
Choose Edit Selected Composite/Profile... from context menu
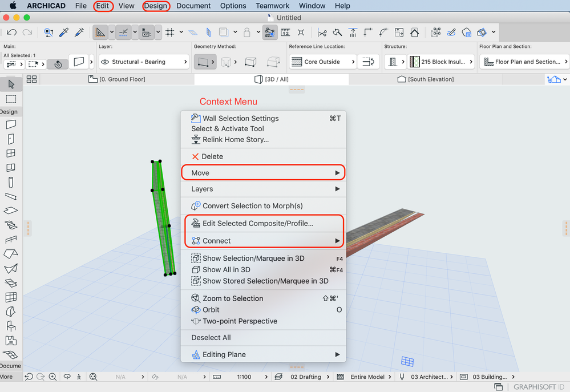258,224
